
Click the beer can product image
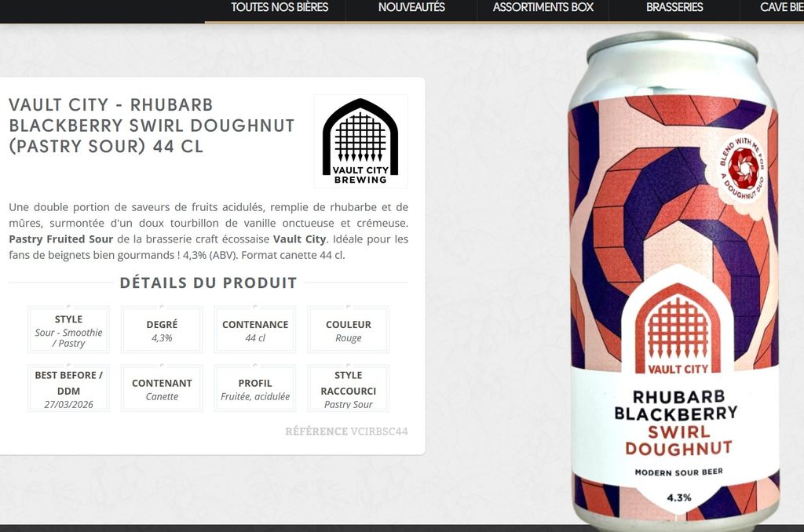coord(674,279)
